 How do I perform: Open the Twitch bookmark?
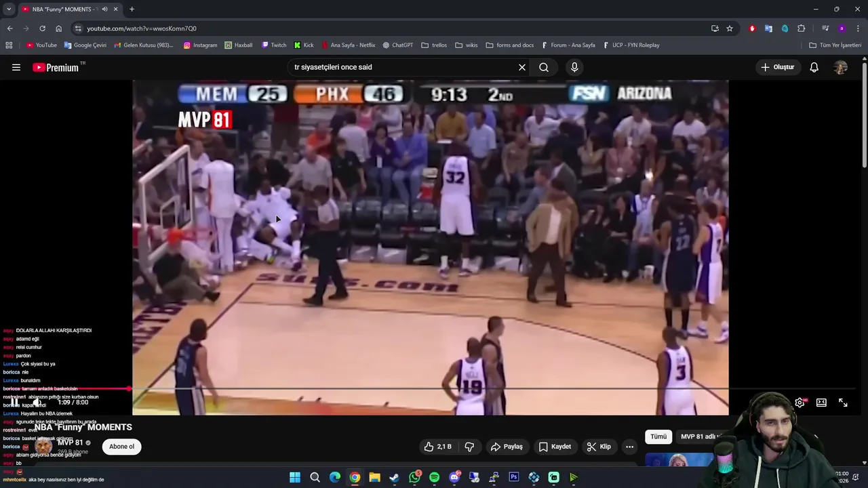tap(274, 45)
